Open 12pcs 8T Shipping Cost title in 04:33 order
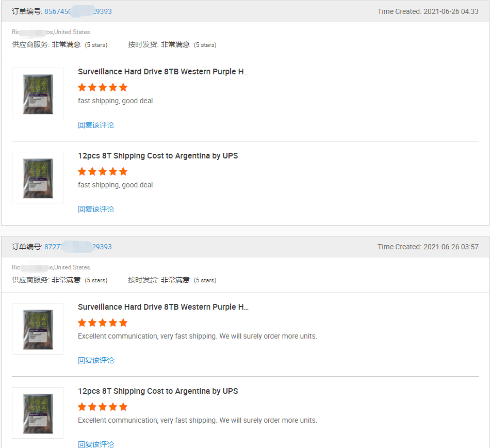 (x=158, y=156)
